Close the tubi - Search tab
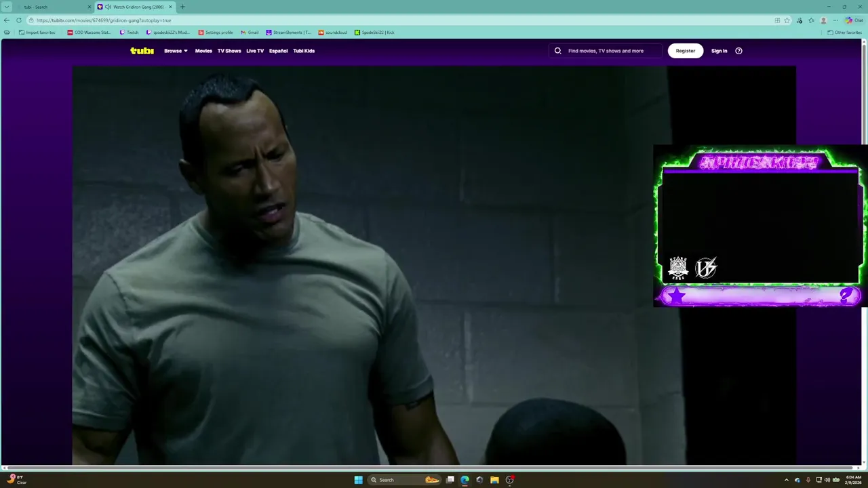The width and height of the screenshot is (868, 488). [x=89, y=7]
